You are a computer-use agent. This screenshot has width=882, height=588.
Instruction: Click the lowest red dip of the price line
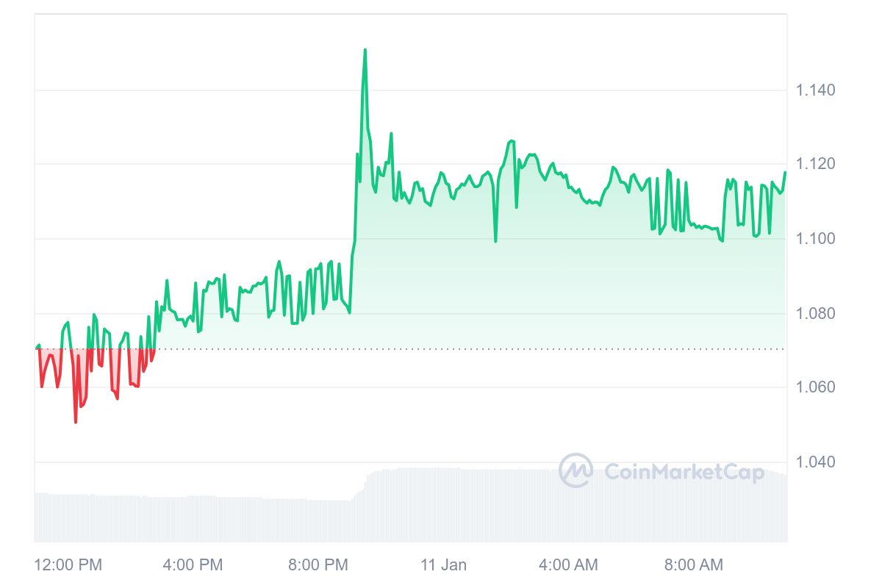tap(75, 422)
